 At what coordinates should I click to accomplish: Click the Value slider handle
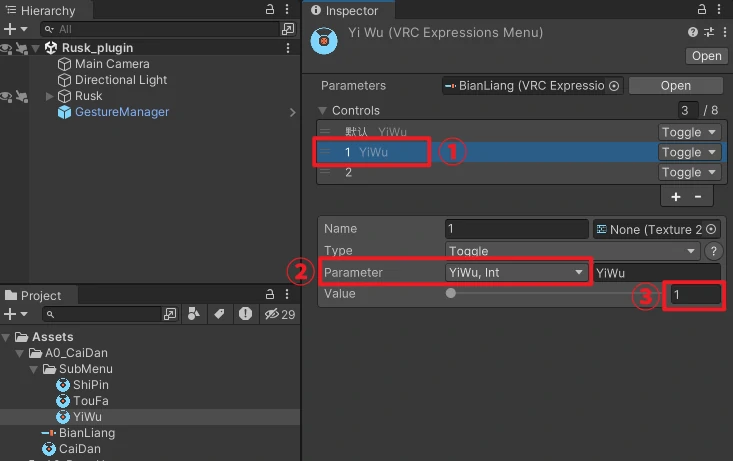451,294
